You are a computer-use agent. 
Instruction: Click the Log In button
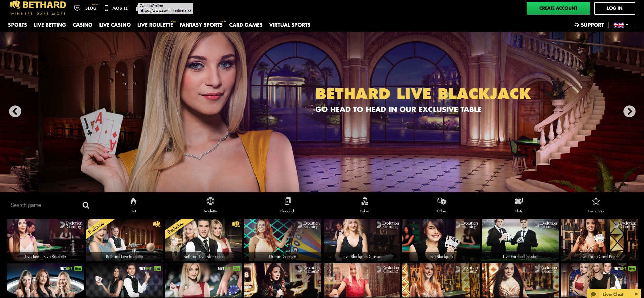point(615,8)
